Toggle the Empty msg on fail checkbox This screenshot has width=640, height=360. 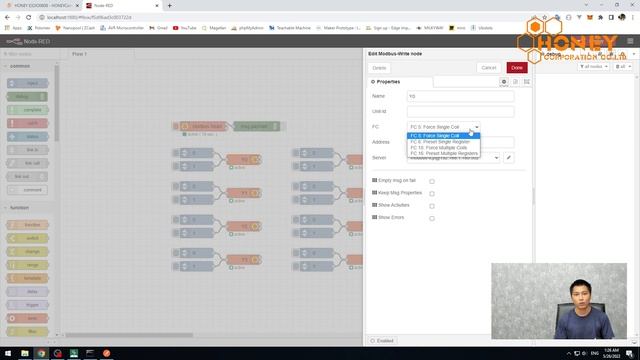[432, 181]
